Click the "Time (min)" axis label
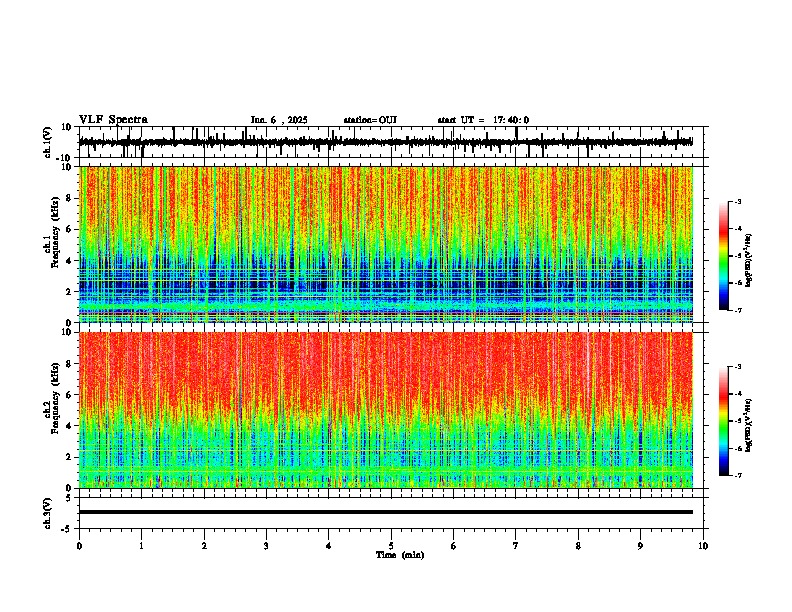The width and height of the screenshot is (792, 612). [x=400, y=555]
